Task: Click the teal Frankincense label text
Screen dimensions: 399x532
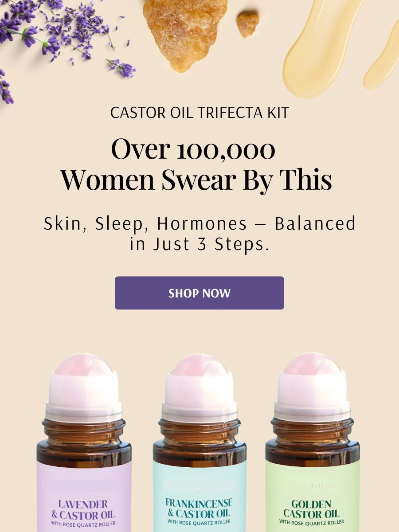Action: (x=199, y=508)
